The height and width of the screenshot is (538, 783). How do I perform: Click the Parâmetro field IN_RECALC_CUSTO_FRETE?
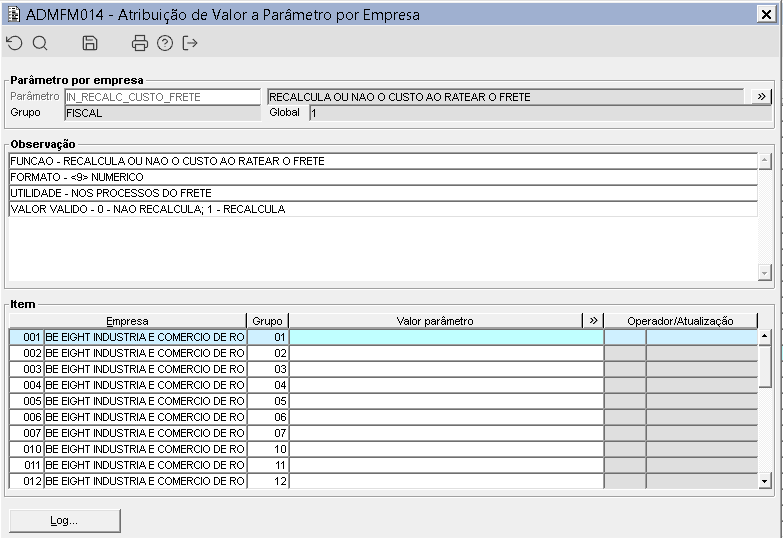[x=163, y=97]
